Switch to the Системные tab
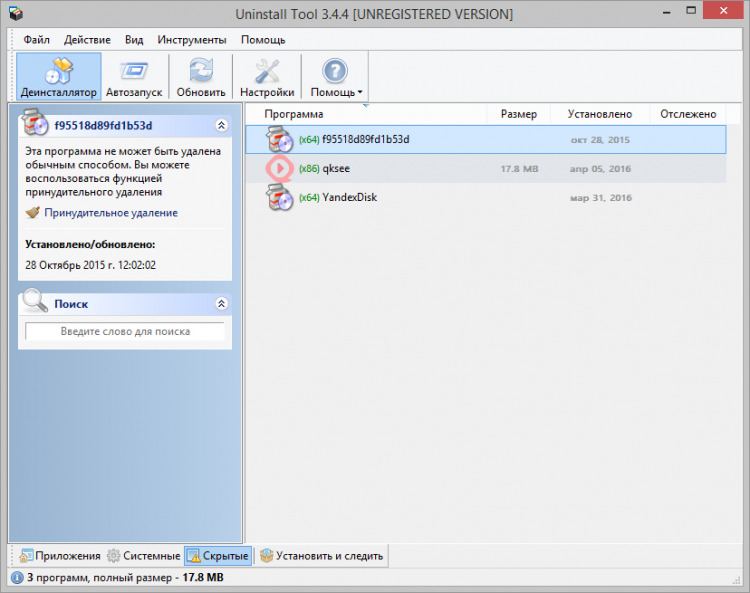This screenshot has height=593, width=750. [x=143, y=556]
